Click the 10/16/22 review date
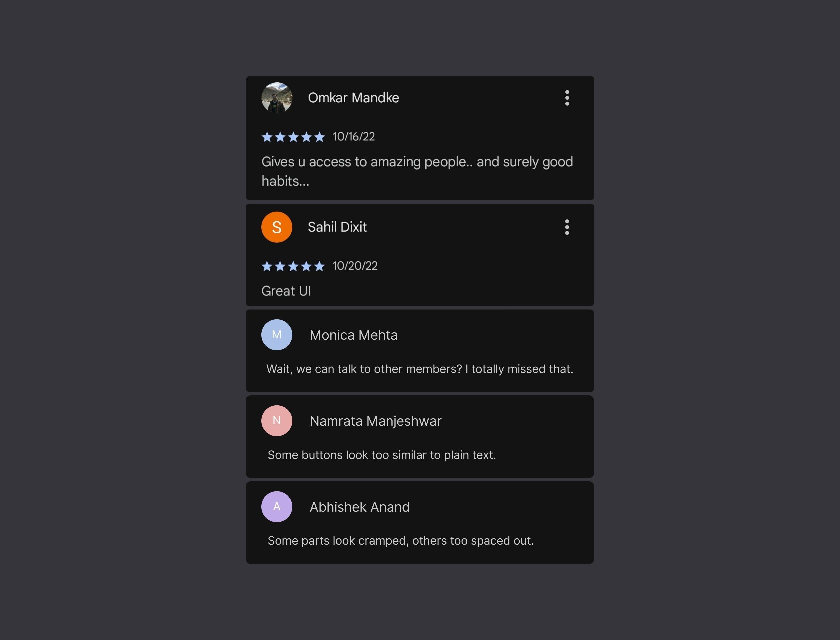840x640 pixels. point(354,136)
